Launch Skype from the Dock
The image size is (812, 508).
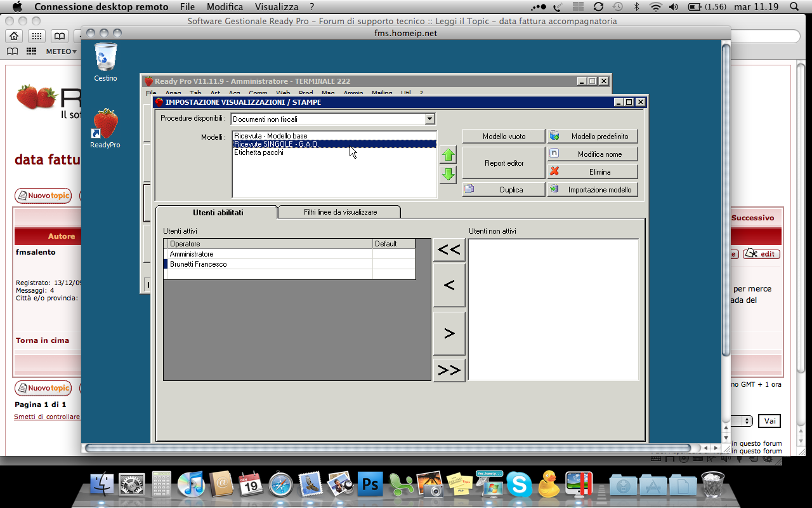519,485
